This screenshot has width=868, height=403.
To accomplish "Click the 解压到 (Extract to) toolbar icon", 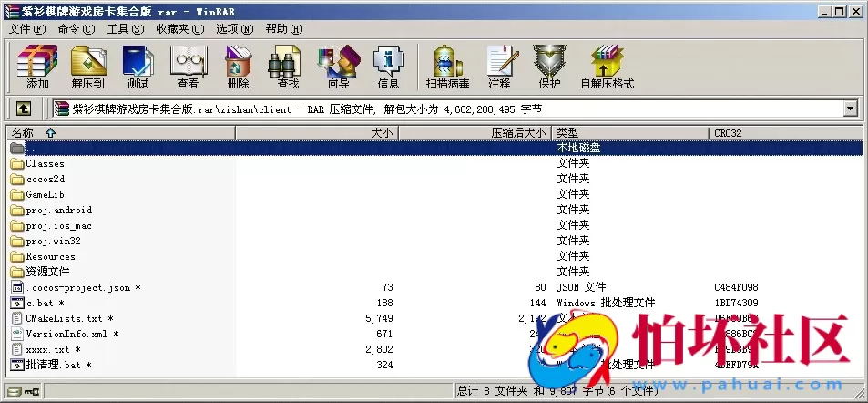I will click(88, 67).
